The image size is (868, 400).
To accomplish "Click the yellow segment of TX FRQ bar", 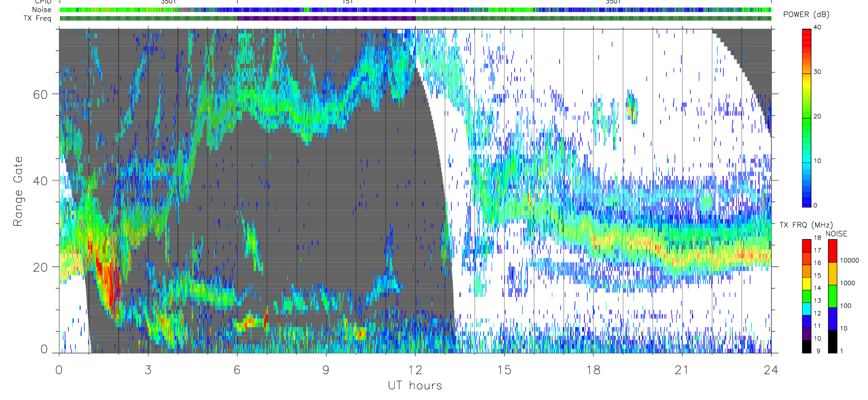I will (807, 284).
